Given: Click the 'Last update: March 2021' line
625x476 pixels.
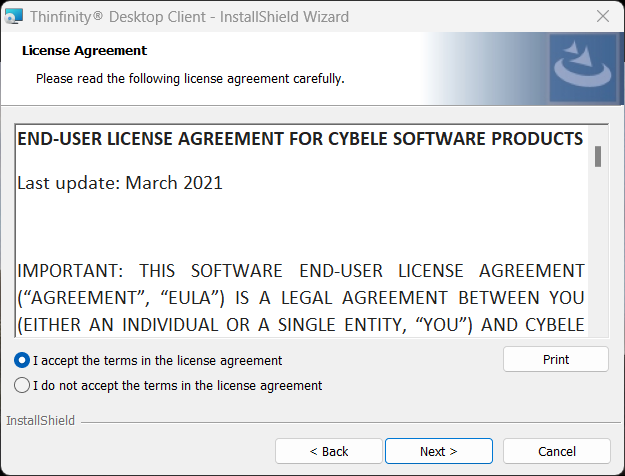Looking at the screenshot, I should pyautogui.click(x=120, y=183).
